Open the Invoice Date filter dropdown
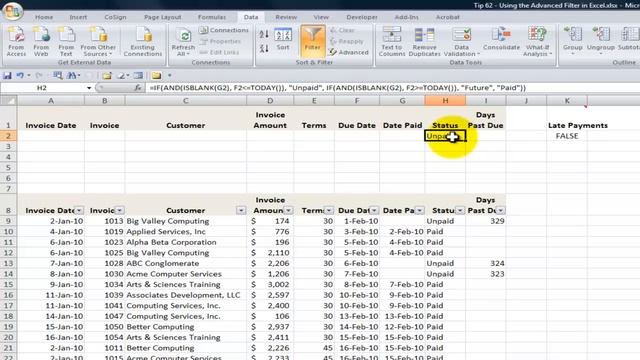The image size is (640, 360). 79,210
